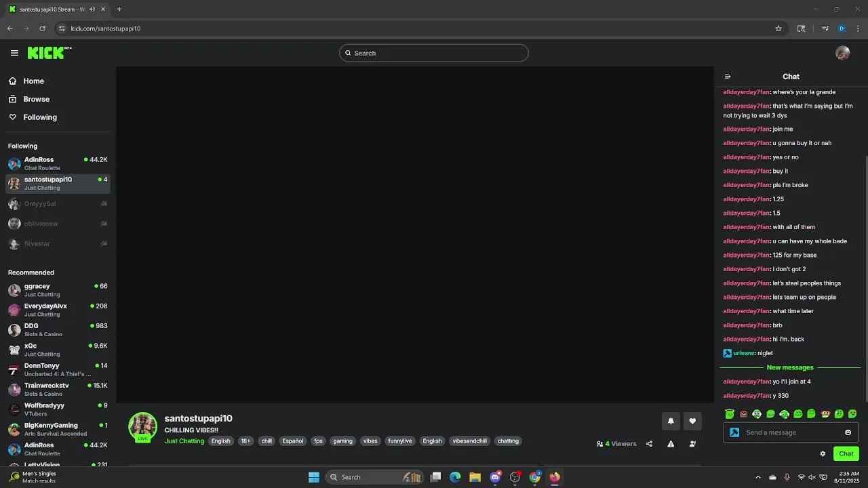Viewport: 868px width, 488px height.
Task: Click the Browse icon in sidebar
Action: (x=13, y=99)
